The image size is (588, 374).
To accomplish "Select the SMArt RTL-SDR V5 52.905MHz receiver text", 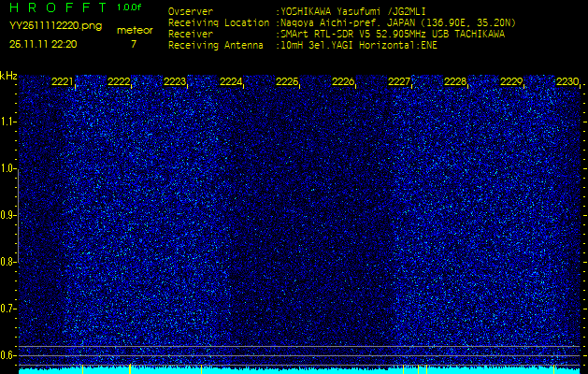I will 393,35.
